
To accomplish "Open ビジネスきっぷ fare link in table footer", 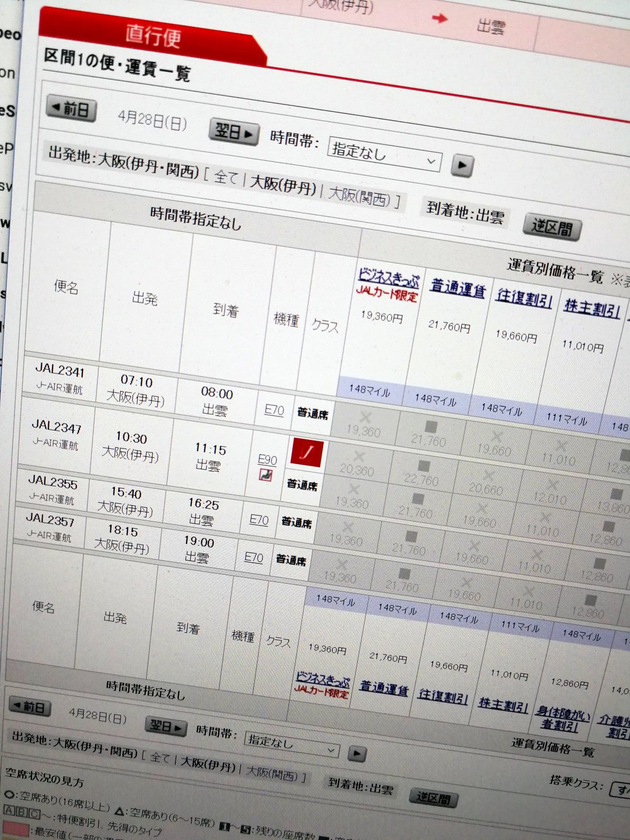I will coord(322,679).
